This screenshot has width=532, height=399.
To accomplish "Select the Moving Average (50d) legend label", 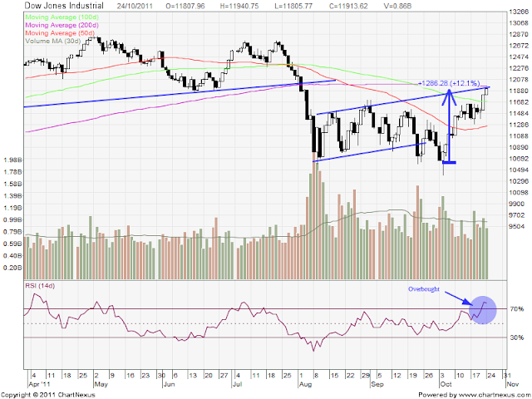I will pyautogui.click(x=60, y=33).
